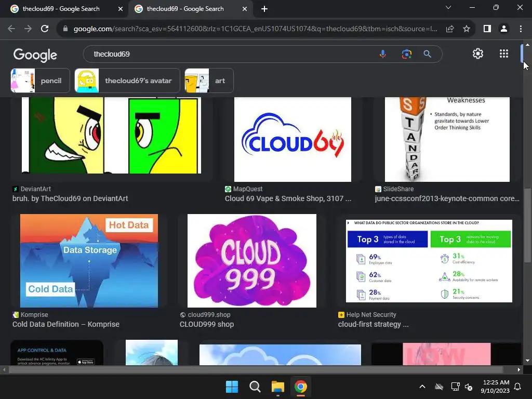
Task: Open the Chrome profile menu
Action: [504, 29]
